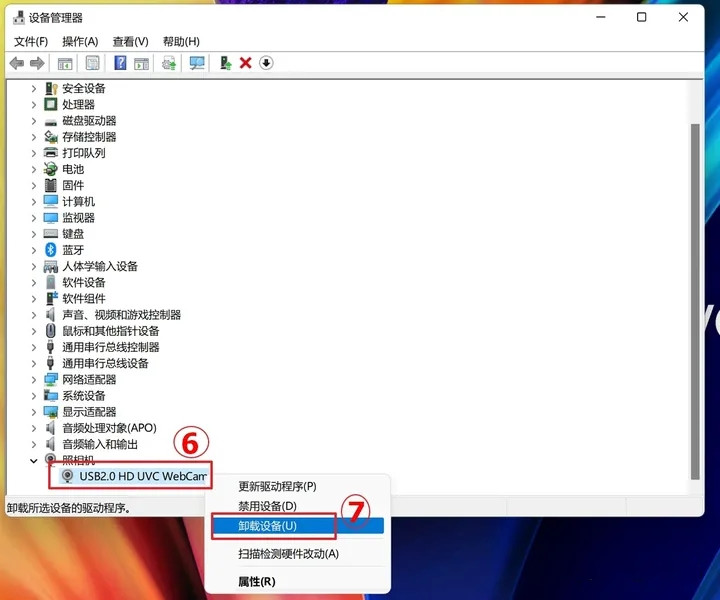Image resolution: width=720 pixels, height=600 pixels.
Task: Select the 显示适配器 tree item
Action: click(89, 412)
